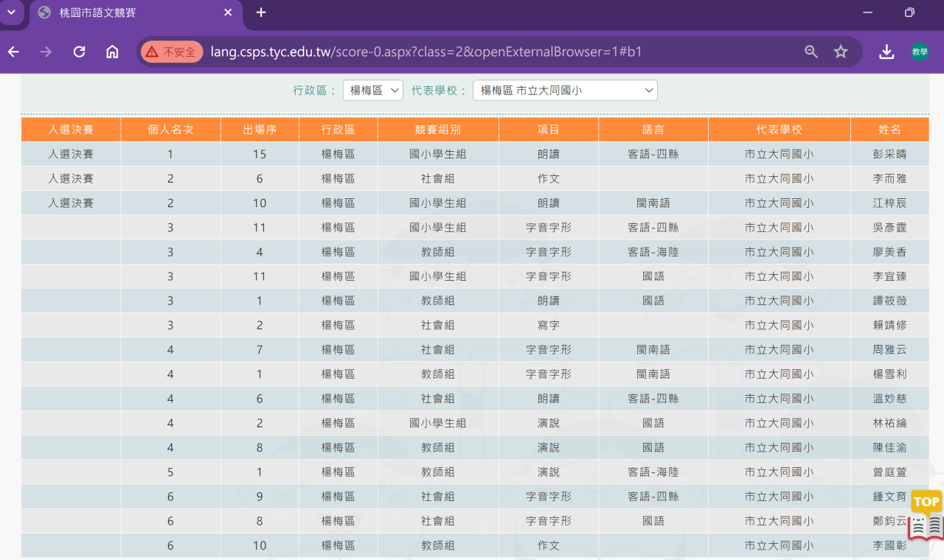Select 社會組 in 周雅云's row

point(438,350)
